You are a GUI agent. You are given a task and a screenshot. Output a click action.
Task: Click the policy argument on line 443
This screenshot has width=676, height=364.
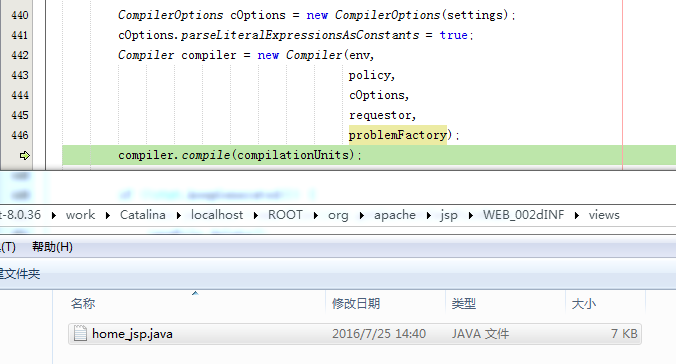(x=369, y=75)
